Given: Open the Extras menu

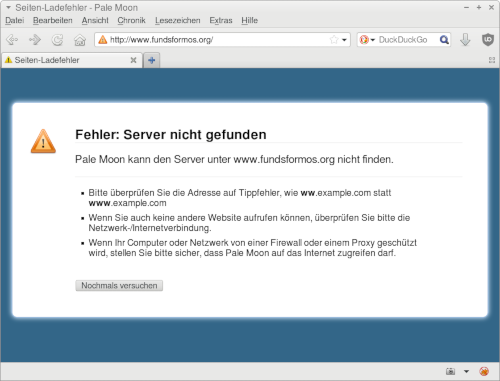Looking at the screenshot, I should click(x=221, y=20).
